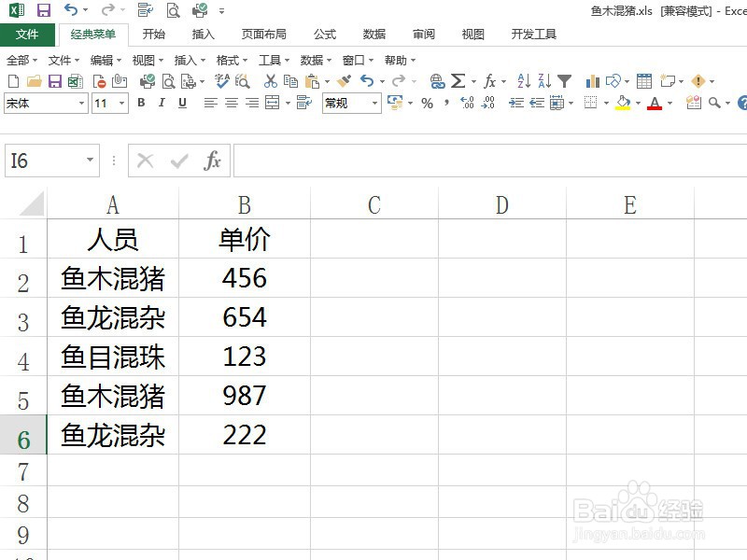Toggle bold formatting

pyautogui.click(x=140, y=103)
